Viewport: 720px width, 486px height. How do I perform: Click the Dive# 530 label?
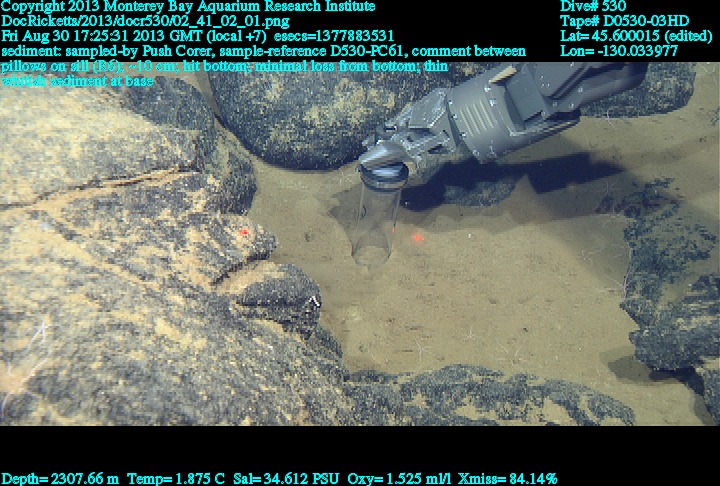[593, 6]
